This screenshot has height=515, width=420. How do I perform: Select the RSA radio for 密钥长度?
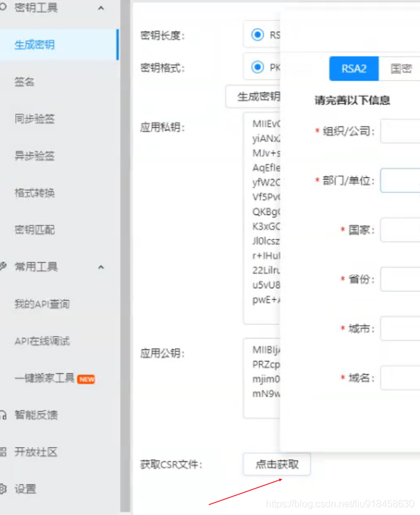[x=257, y=34]
